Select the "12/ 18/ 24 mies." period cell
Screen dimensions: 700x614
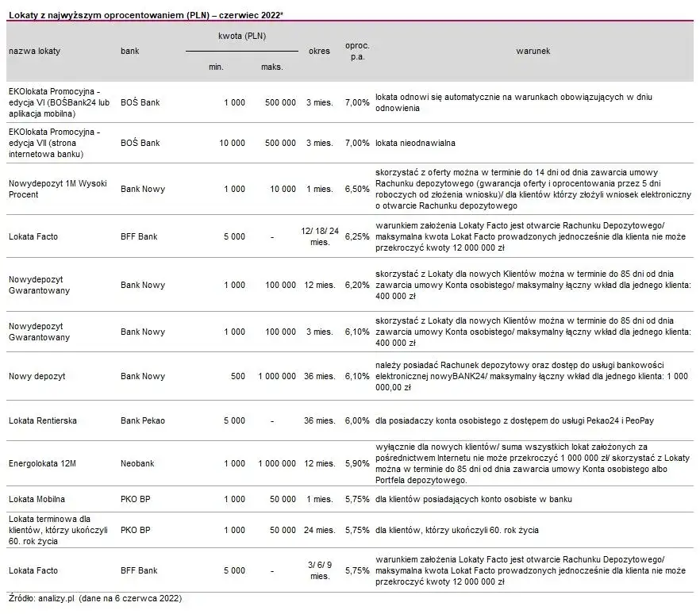pyautogui.click(x=320, y=236)
